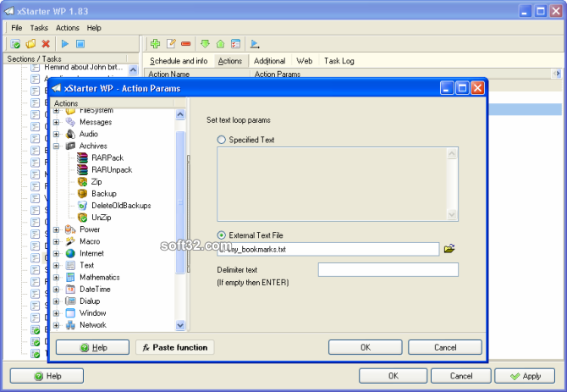Expand the Window tree node
This screenshot has width=567, height=392.
click(x=57, y=313)
